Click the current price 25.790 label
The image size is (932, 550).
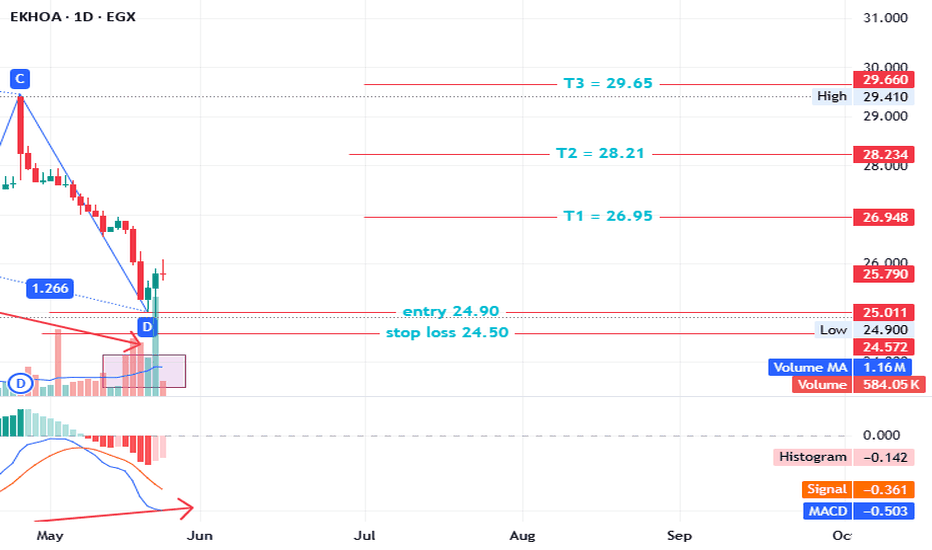point(883,274)
